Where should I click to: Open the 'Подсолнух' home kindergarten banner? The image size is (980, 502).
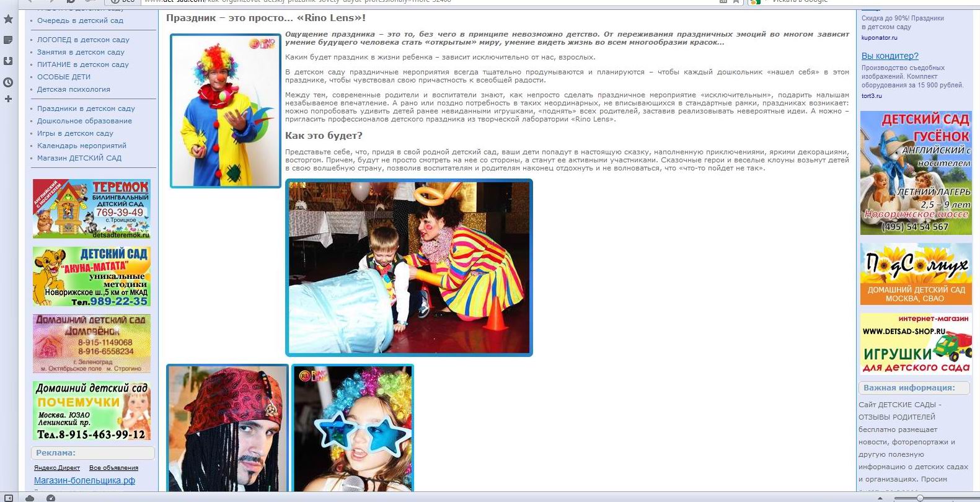tap(916, 274)
